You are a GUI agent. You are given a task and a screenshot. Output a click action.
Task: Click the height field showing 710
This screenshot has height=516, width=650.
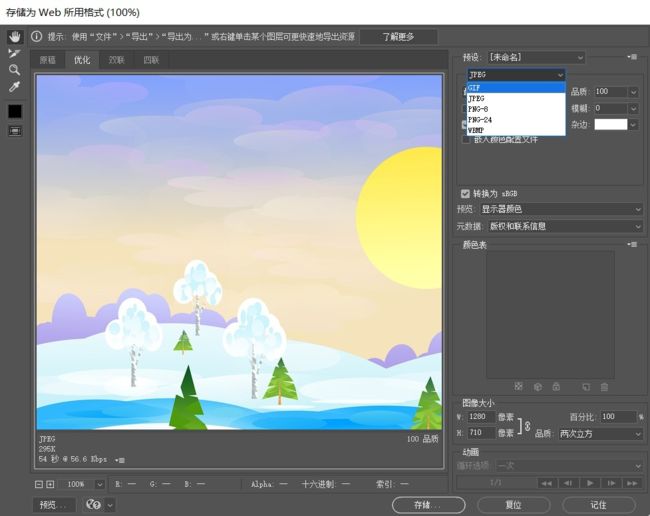tap(481, 433)
